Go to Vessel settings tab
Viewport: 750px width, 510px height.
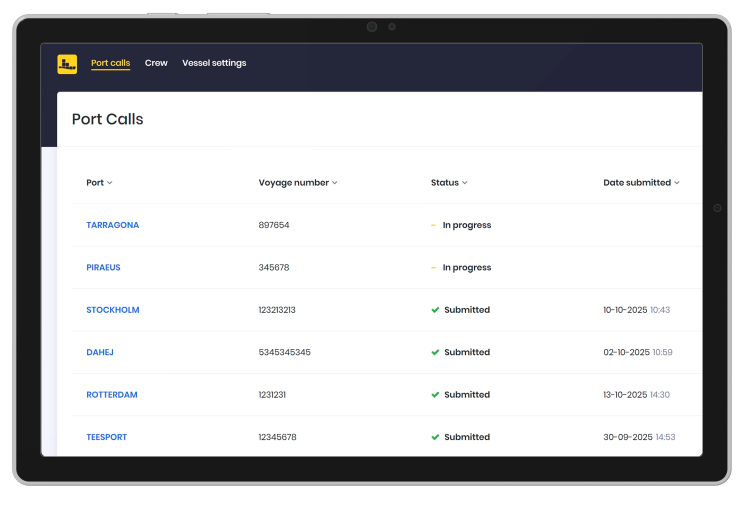[x=214, y=63]
